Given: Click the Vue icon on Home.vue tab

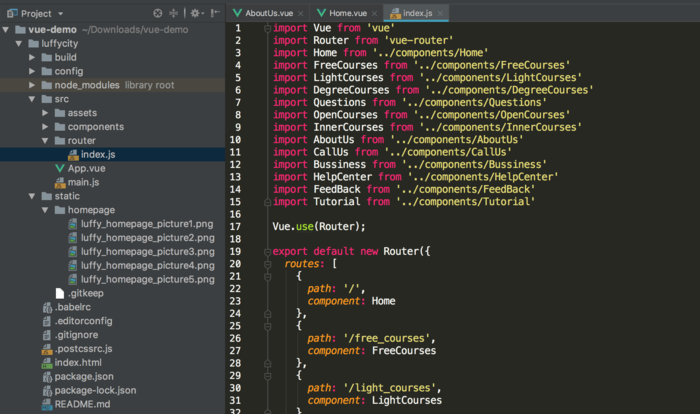Looking at the screenshot, I should [x=321, y=13].
